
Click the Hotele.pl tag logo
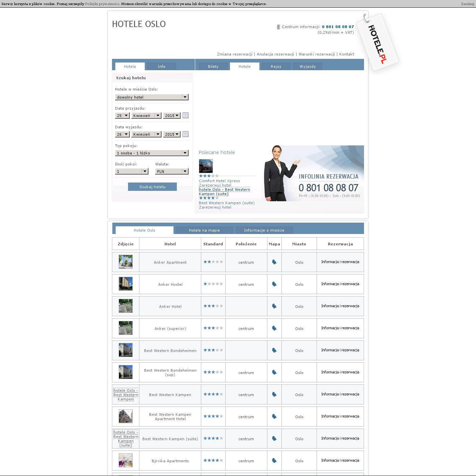pyautogui.click(x=377, y=43)
